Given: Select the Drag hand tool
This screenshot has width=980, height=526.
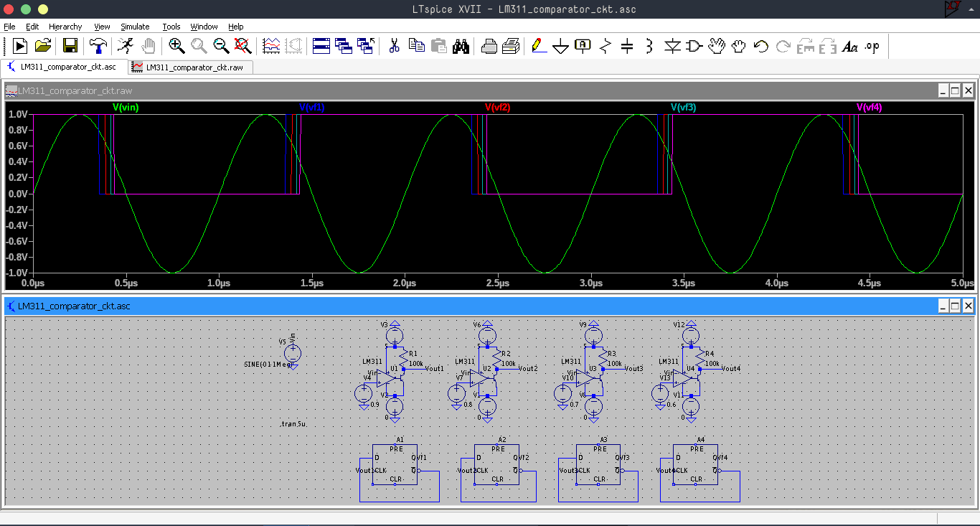Looking at the screenshot, I should point(739,46).
